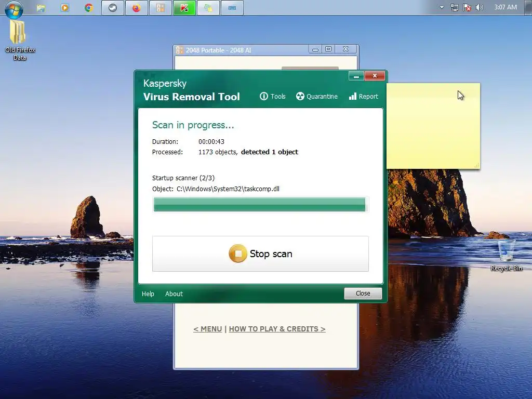Click the yellow sticky note
Screen dimensions: 532x399
pyautogui.click(x=433, y=126)
